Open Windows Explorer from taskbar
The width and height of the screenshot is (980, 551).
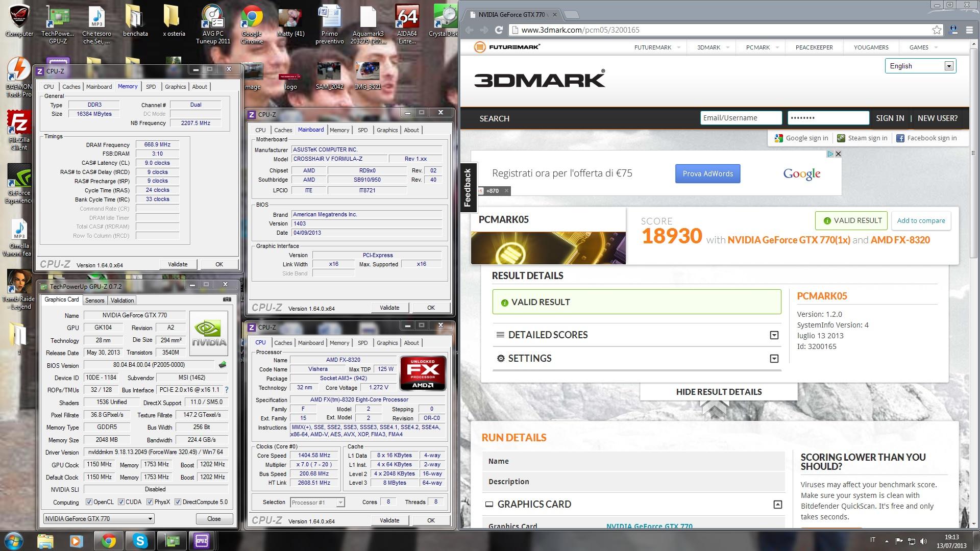point(45,541)
